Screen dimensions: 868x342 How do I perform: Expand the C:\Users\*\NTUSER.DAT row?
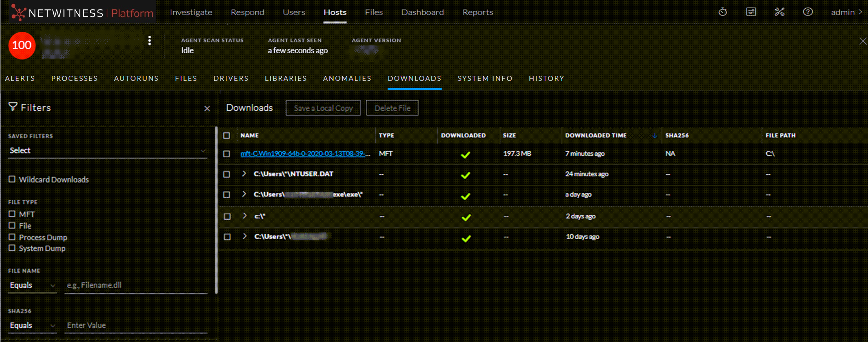[244, 174]
